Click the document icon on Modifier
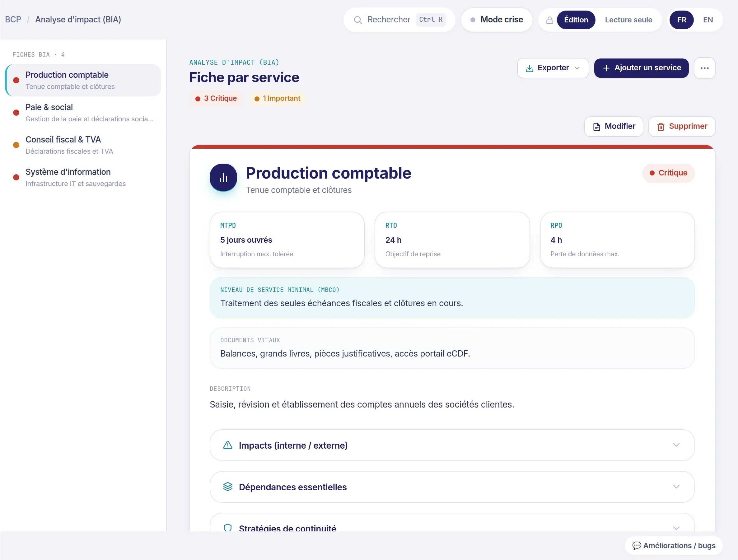Screen dimensions: 738x560 [x=596, y=127]
